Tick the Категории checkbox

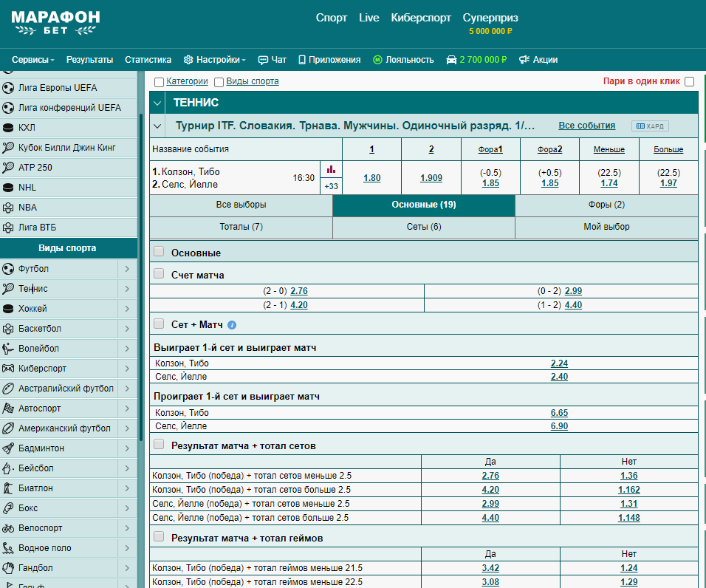point(159,82)
